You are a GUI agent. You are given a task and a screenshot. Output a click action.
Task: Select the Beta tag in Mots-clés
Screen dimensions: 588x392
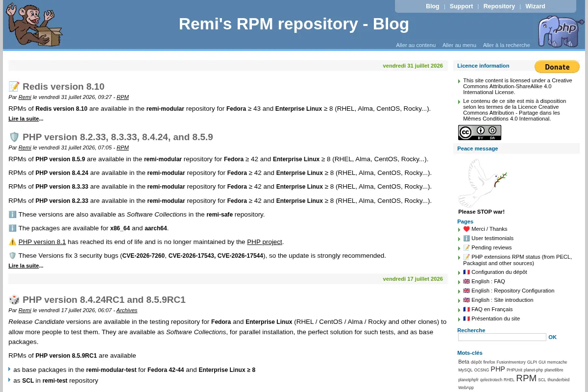(x=464, y=362)
